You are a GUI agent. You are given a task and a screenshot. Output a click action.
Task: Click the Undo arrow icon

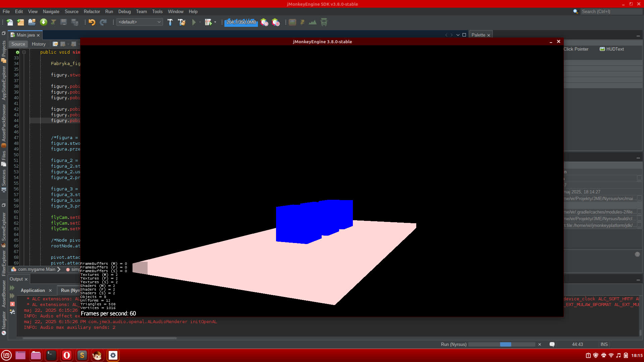point(92,22)
